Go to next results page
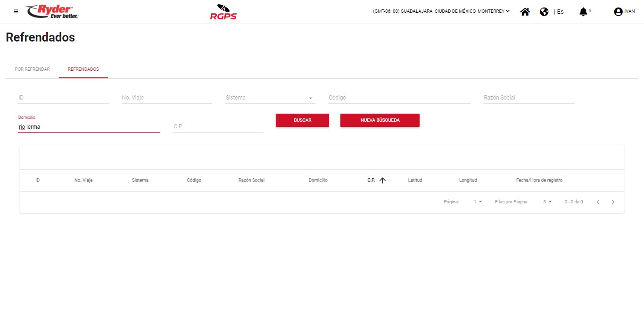The image size is (644, 309). [x=613, y=202]
